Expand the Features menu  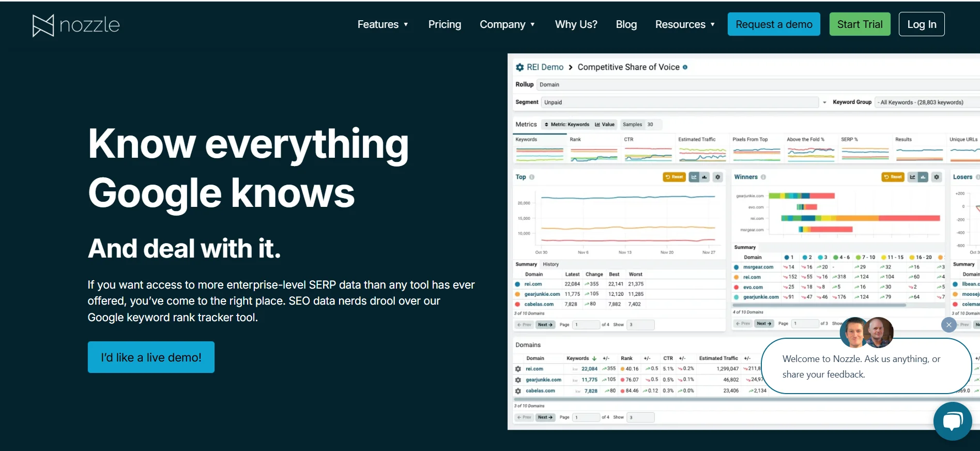pos(383,24)
